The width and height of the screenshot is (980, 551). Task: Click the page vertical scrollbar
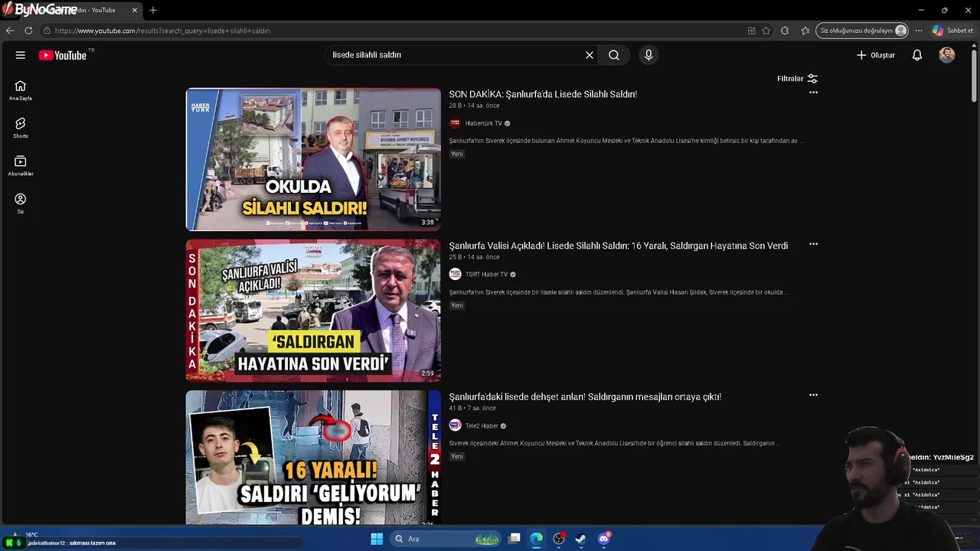(975, 77)
